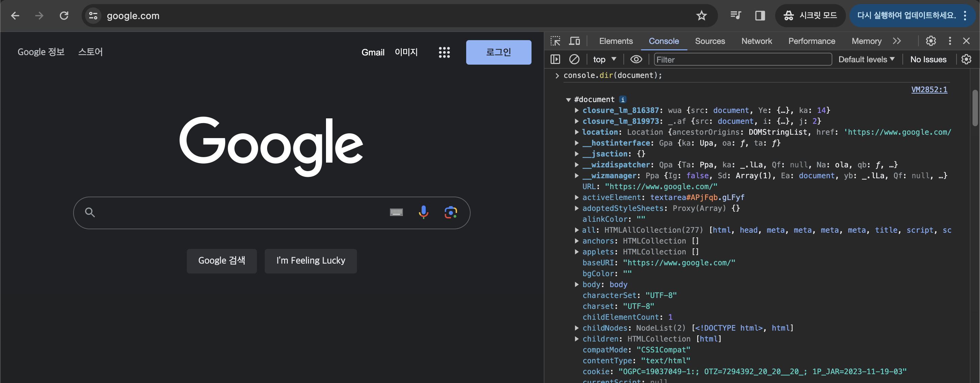Toggle DevTools device toolbar icon
Viewport: 980px width, 383px height.
574,41
